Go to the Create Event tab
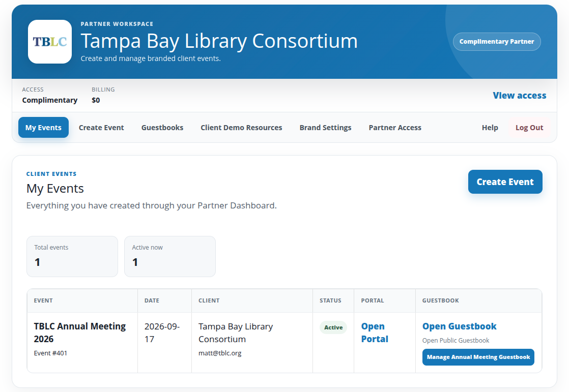This screenshot has height=392, width=569. pos(101,127)
